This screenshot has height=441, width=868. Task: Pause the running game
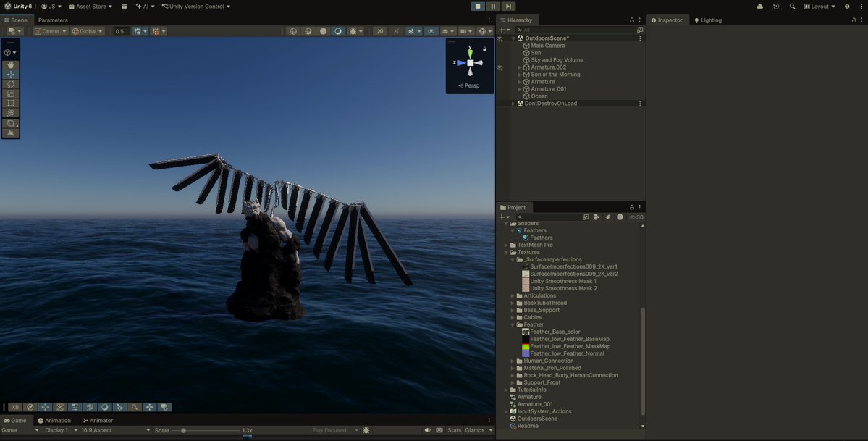pyautogui.click(x=493, y=6)
